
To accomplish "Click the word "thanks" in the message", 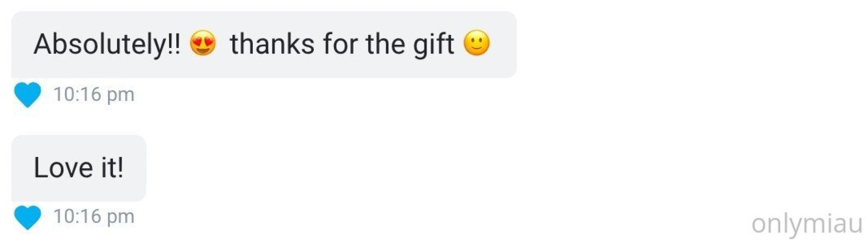I will 272,44.
